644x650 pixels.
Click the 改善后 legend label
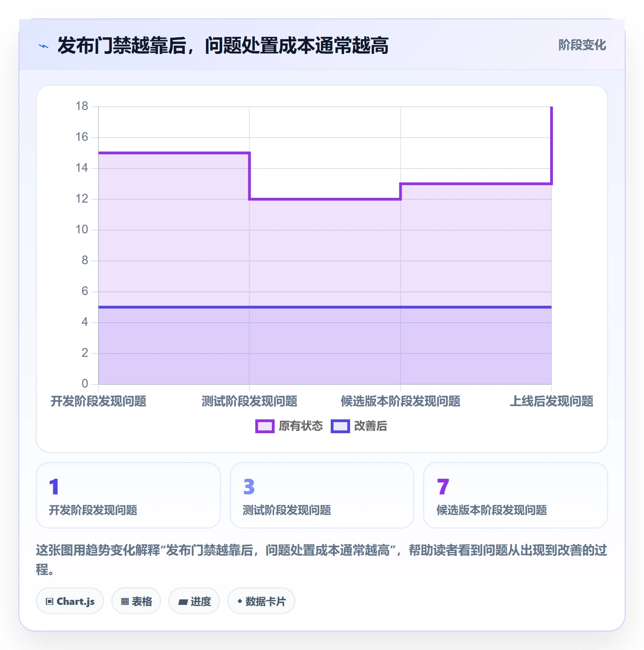point(370,426)
